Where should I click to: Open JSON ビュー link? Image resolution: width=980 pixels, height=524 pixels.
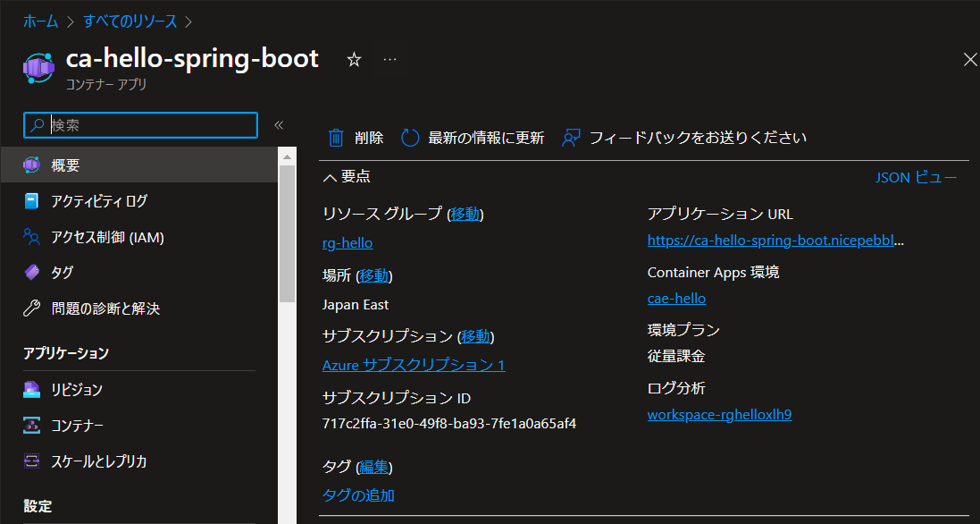[x=917, y=178]
